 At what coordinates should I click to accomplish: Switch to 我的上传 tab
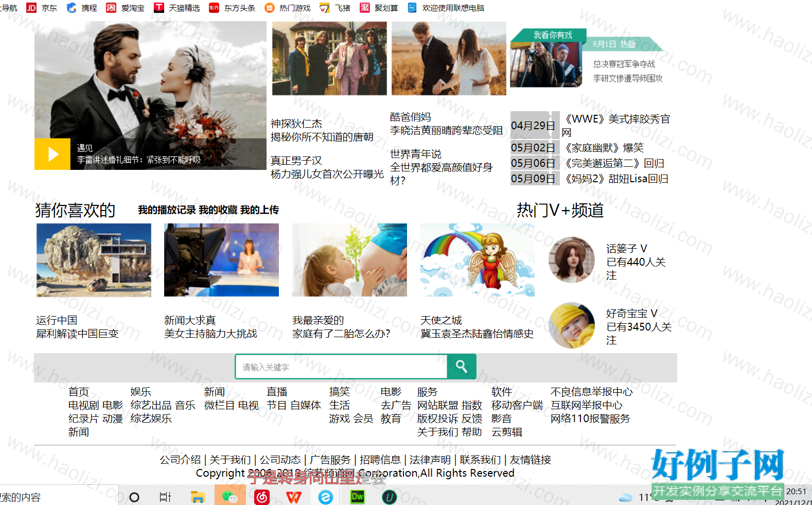pyautogui.click(x=259, y=210)
